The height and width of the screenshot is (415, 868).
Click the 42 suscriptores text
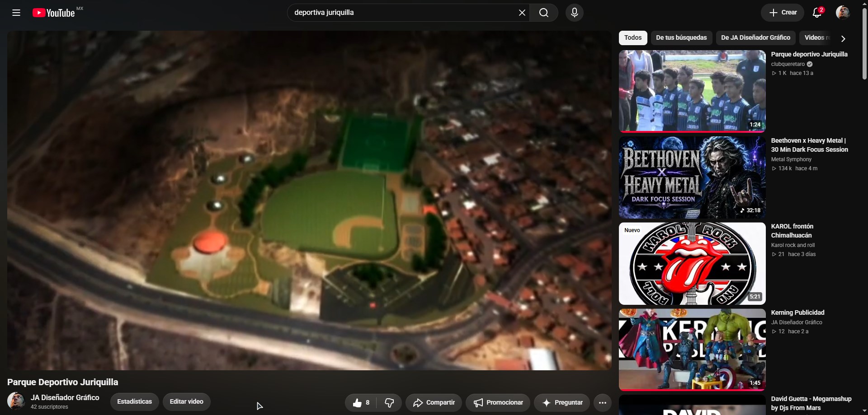[49, 407]
